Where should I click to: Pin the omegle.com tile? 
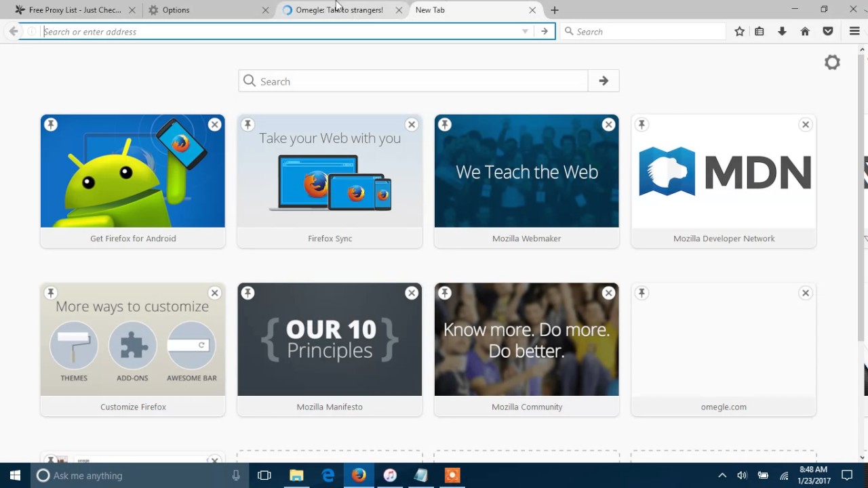[642, 293]
